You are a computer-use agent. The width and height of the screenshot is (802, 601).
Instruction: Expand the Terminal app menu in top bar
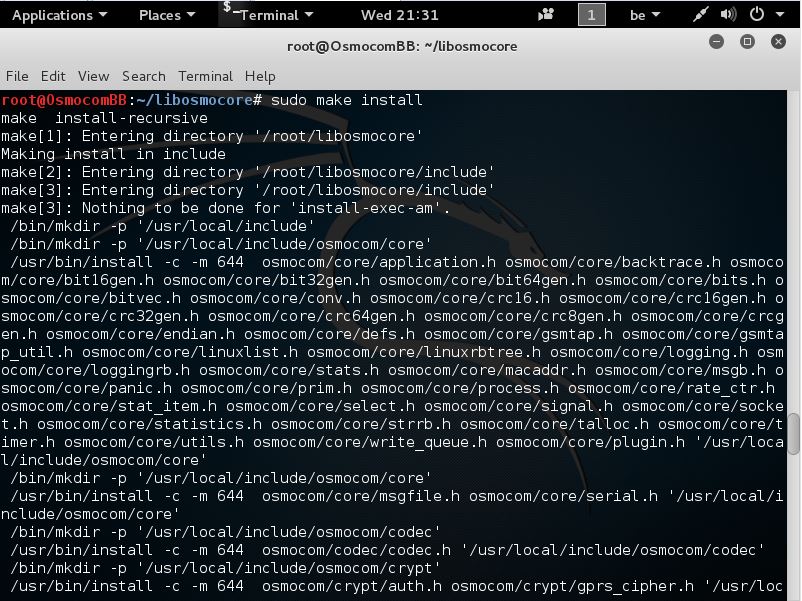point(269,15)
